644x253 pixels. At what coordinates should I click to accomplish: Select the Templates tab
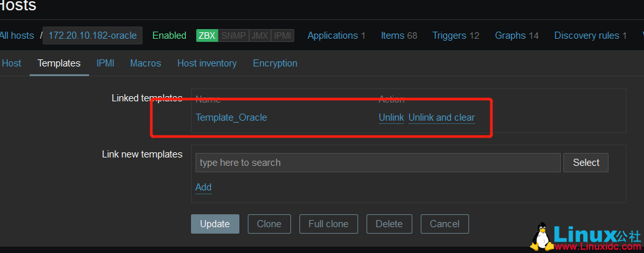[59, 63]
